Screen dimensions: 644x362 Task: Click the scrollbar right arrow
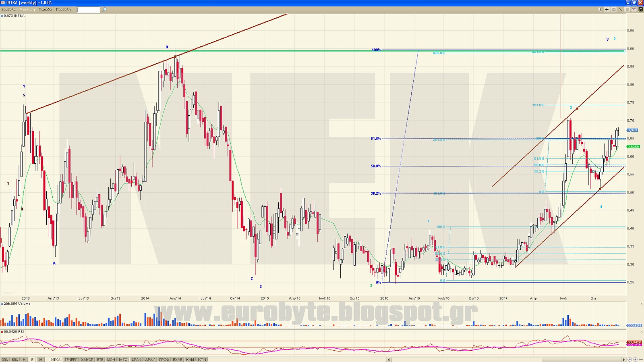point(624,360)
